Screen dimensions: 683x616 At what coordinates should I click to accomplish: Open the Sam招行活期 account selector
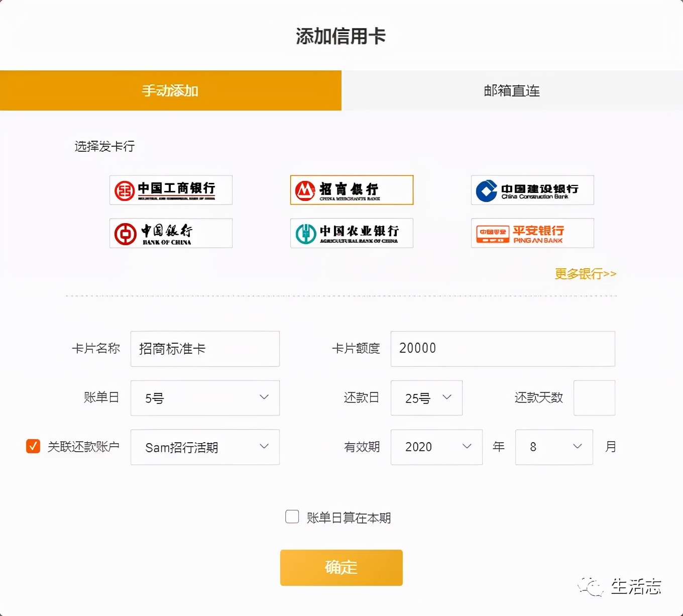[x=205, y=447]
